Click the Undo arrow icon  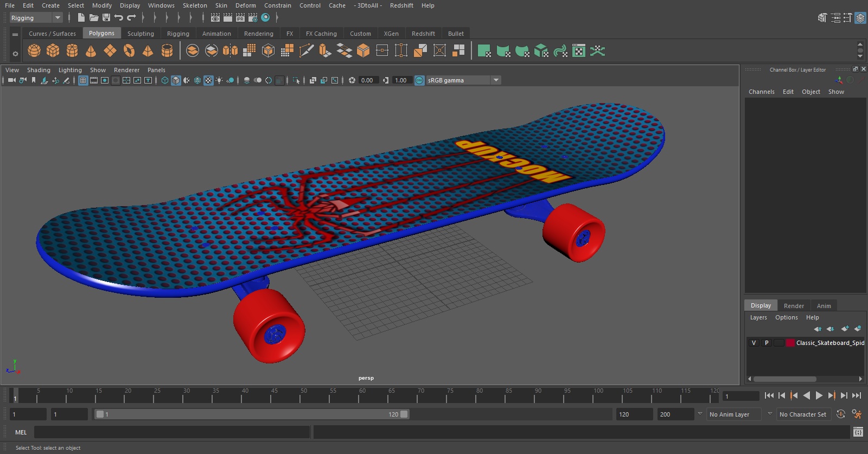[x=119, y=18]
